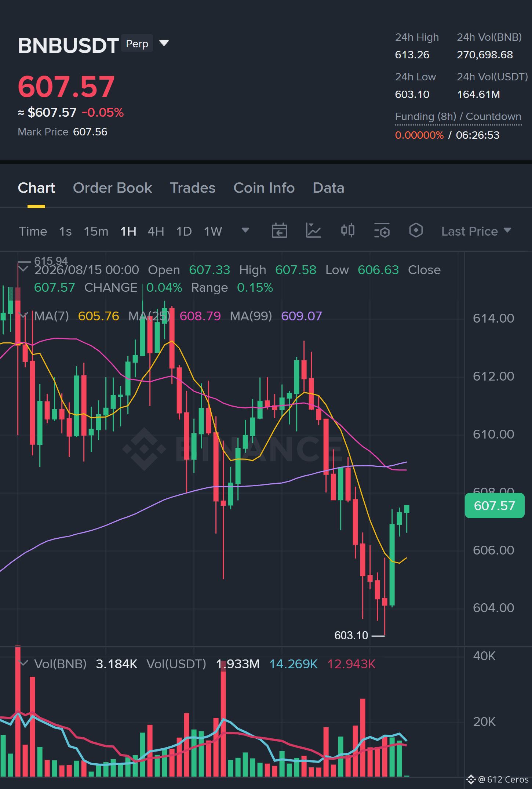The height and width of the screenshot is (789, 532).
Task: Tap the MA(99) value 609.07
Action: (x=301, y=316)
